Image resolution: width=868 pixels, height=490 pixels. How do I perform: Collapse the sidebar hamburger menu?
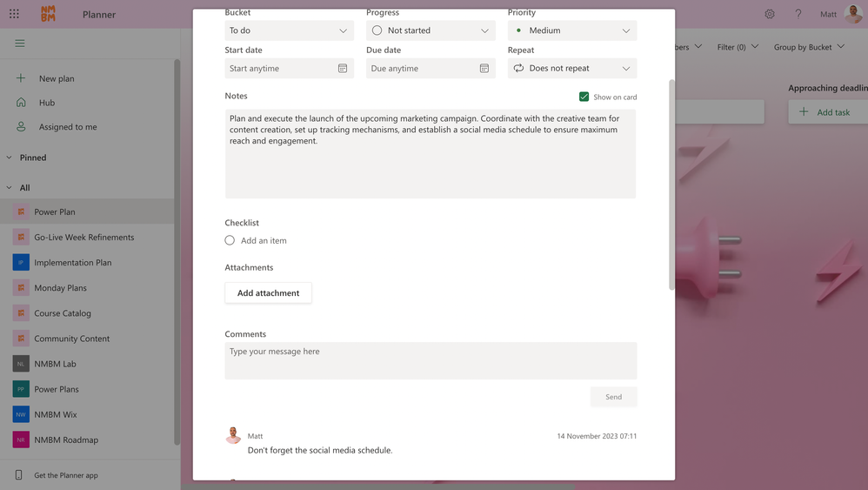[x=20, y=44]
